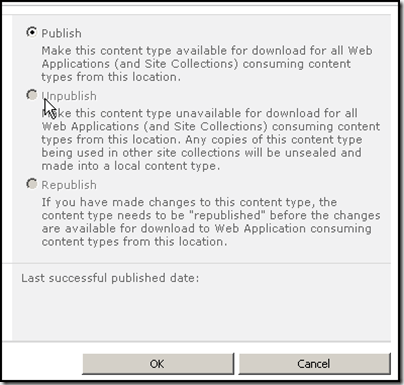
Task: Click the Publish description starting 'Make this content type available'
Action: (x=207, y=64)
